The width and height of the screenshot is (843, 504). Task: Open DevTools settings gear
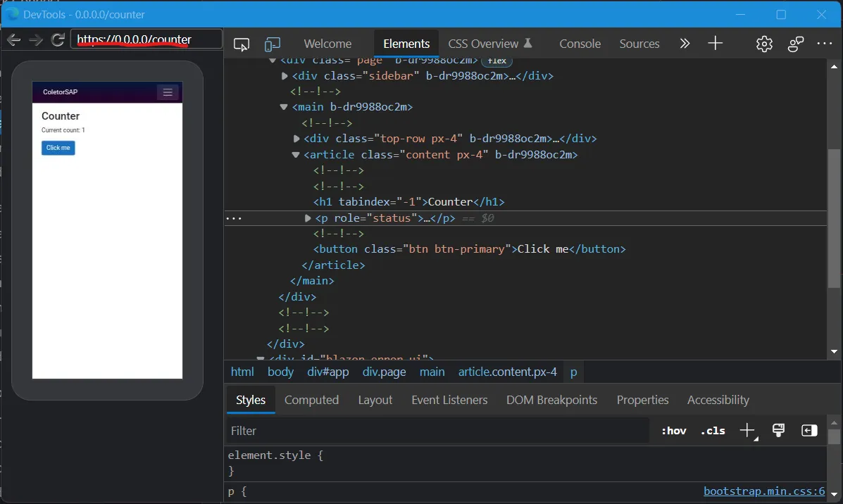(764, 44)
